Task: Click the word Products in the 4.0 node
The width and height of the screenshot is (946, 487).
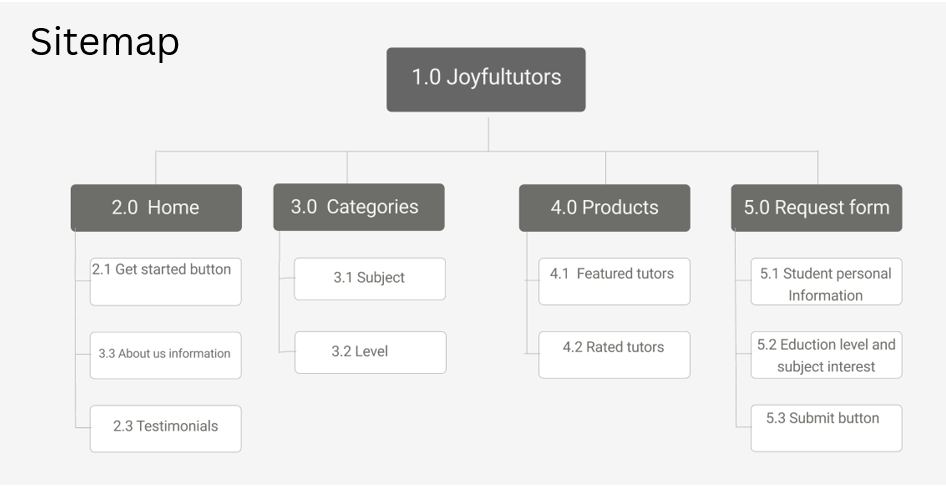Action: click(620, 208)
